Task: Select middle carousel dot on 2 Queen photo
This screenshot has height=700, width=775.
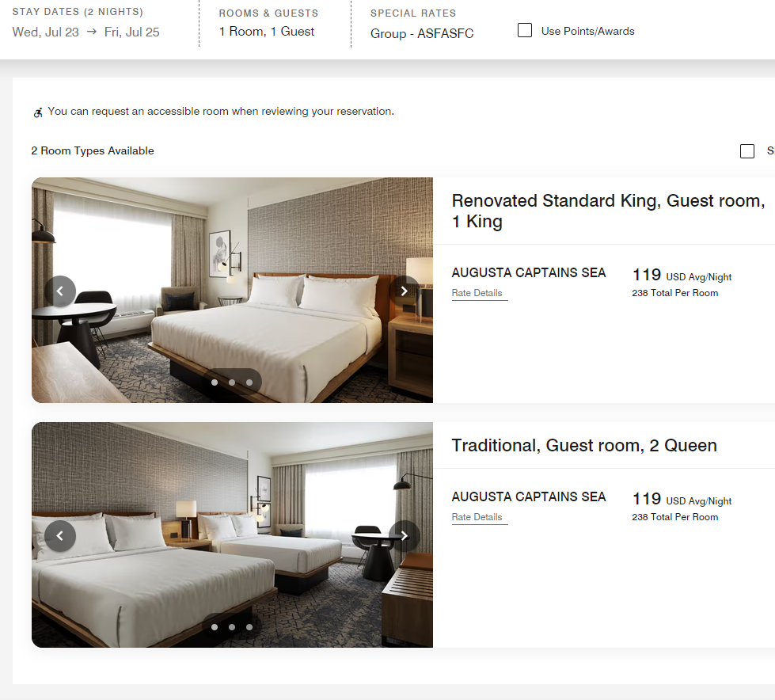Action: tap(232, 627)
